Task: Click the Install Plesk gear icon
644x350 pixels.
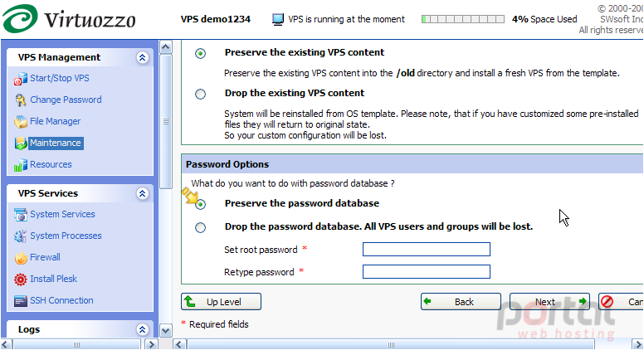Action: pos(20,280)
